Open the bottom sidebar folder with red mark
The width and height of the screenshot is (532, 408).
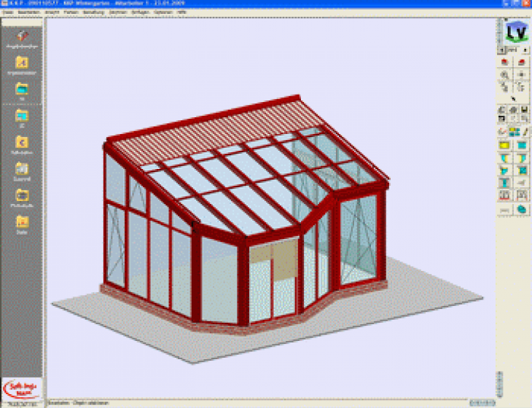[22, 221]
